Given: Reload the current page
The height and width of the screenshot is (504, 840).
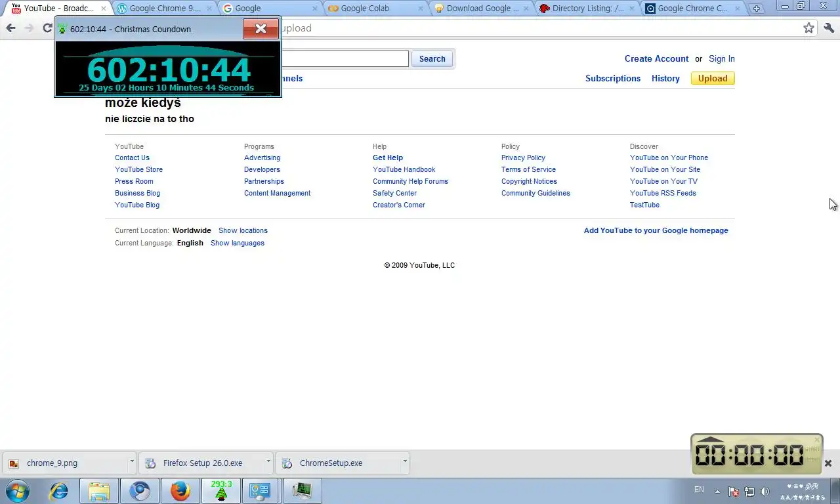Looking at the screenshot, I should (47, 28).
